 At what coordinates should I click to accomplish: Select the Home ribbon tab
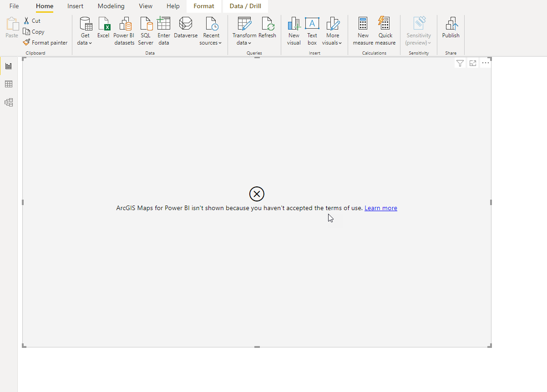tap(45, 6)
